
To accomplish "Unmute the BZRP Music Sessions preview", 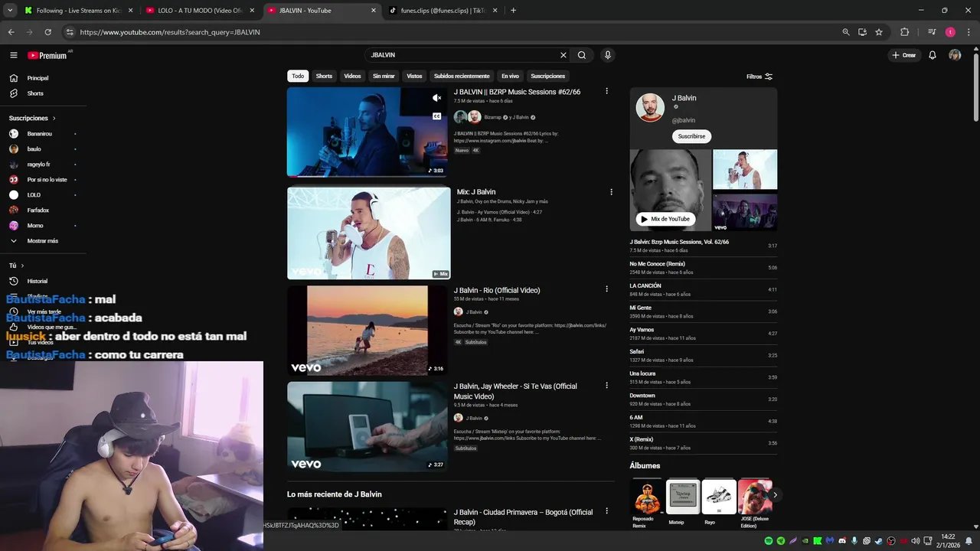I will tap(436, 98).
